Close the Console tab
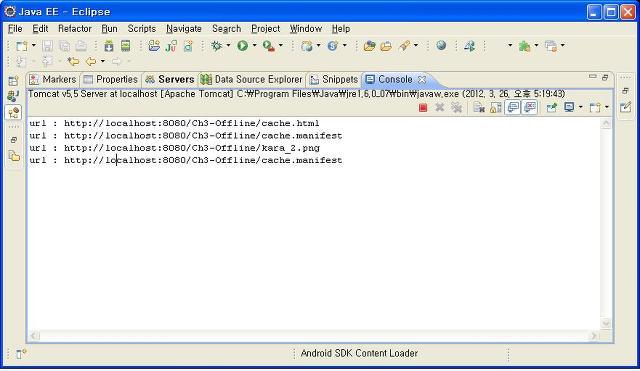Screen dimensions: 640x371 click(x=422, y=79)
